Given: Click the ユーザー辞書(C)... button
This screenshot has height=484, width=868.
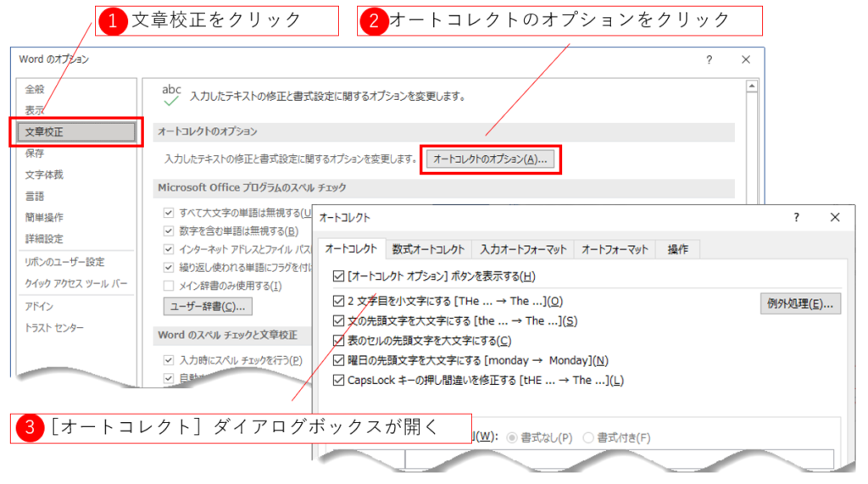Looking at the screenshot, I should tap(208, 306).
